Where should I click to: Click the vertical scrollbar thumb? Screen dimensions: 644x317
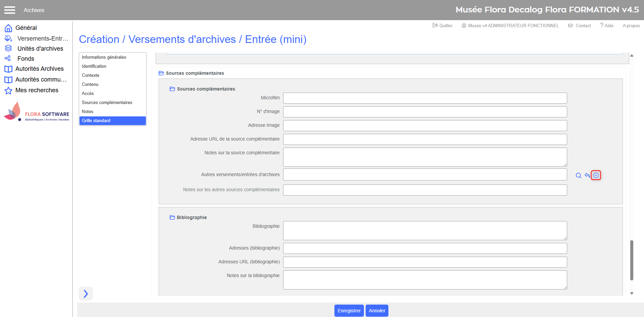632,260
